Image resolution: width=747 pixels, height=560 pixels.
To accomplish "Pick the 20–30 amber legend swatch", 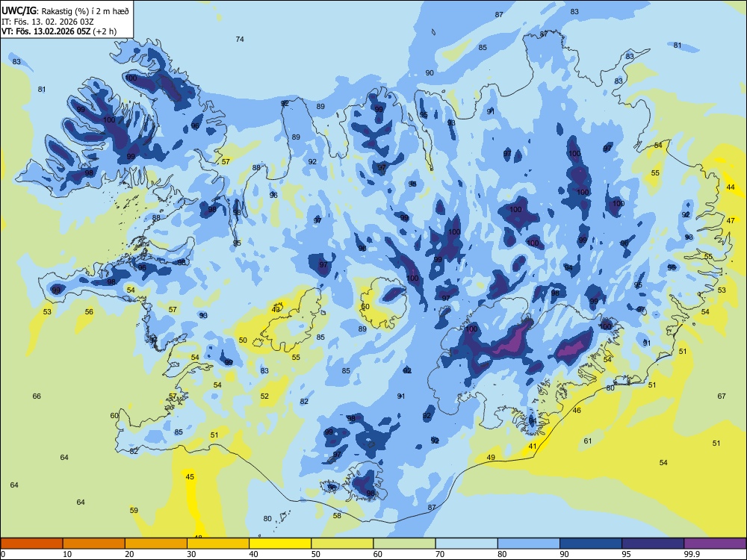I will point(156,544).
